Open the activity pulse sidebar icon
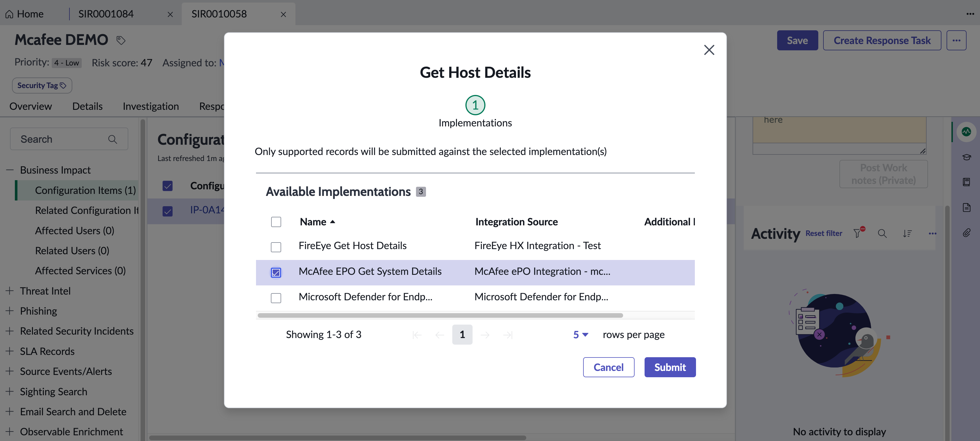 pyautogui.click(x=966, y=132)
